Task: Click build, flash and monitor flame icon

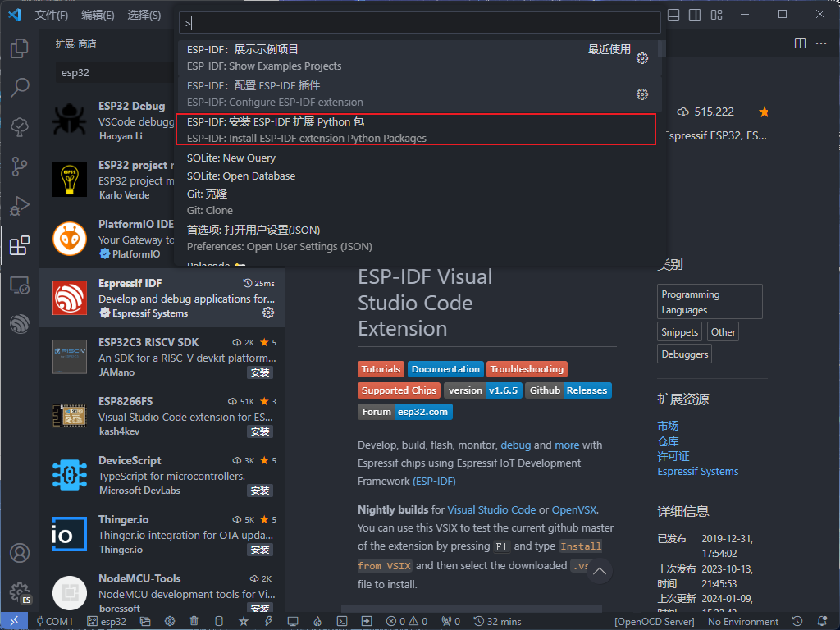Action: coord(317,622)
